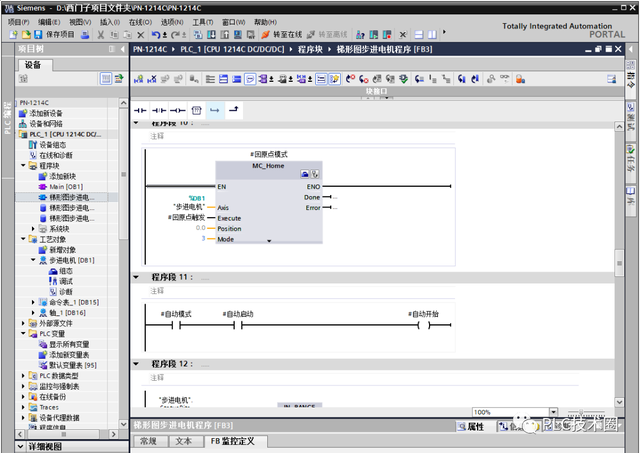
Task: Collapse the 程序段 11 network
Action: (136, 278)
